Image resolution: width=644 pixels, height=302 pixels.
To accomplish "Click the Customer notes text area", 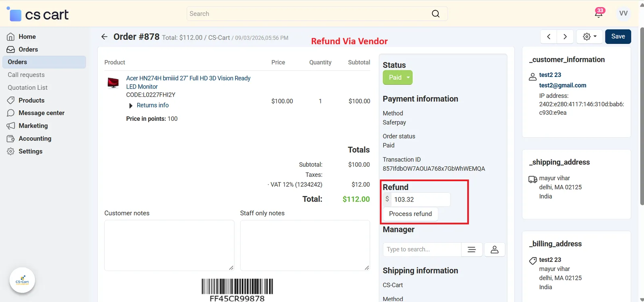I will pyautogui.click(x=169, y=245).
